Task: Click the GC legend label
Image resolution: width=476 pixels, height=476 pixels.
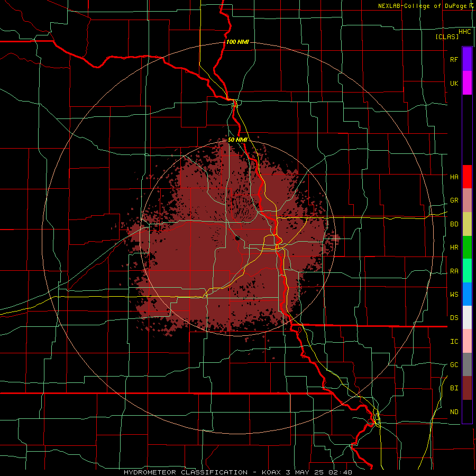Action: tap(454, 365)
